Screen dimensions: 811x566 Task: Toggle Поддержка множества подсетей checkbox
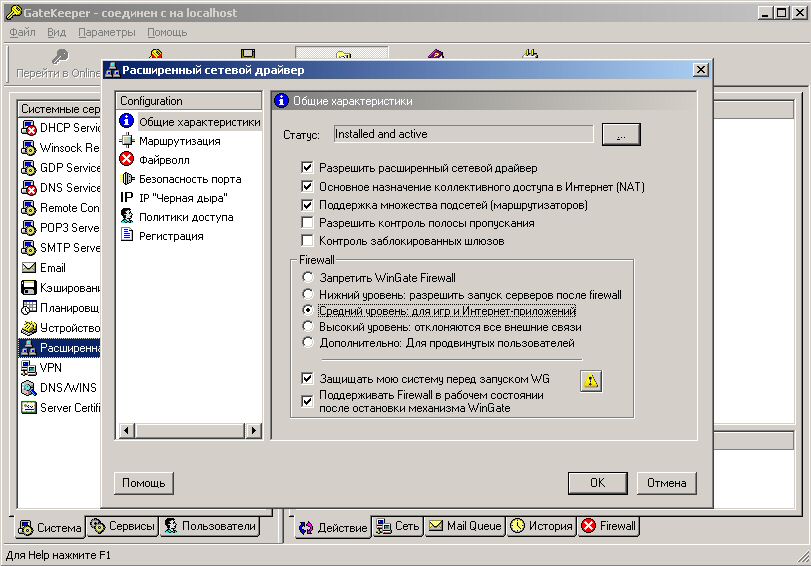click(307, 205)
